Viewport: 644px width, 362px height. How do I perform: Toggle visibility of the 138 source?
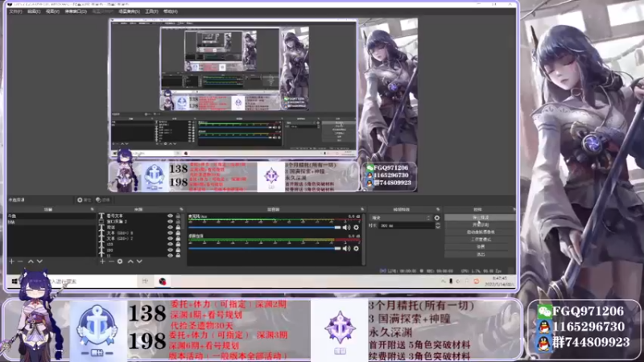point(170,245)
